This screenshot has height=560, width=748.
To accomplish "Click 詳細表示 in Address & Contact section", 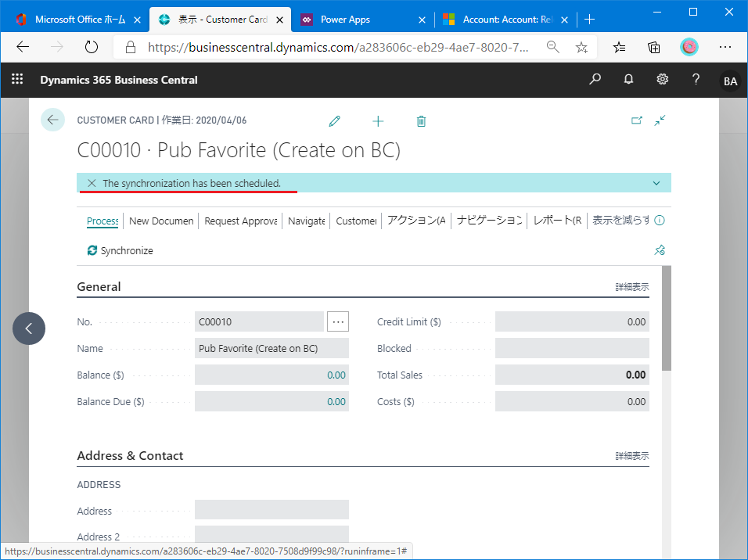I will click(x=632, y=455).
